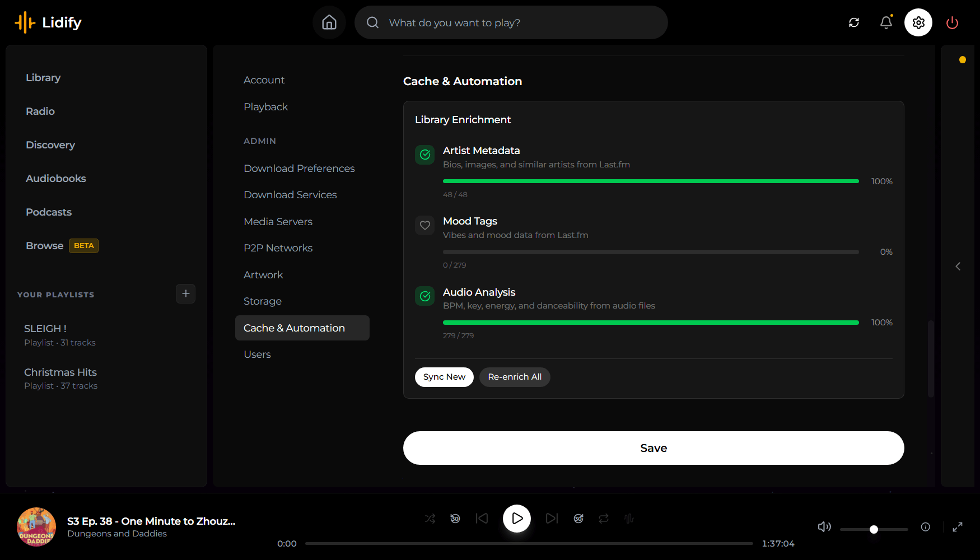Click the episode title in the player
The image size is (980, 560).
(x=151, y=521)
